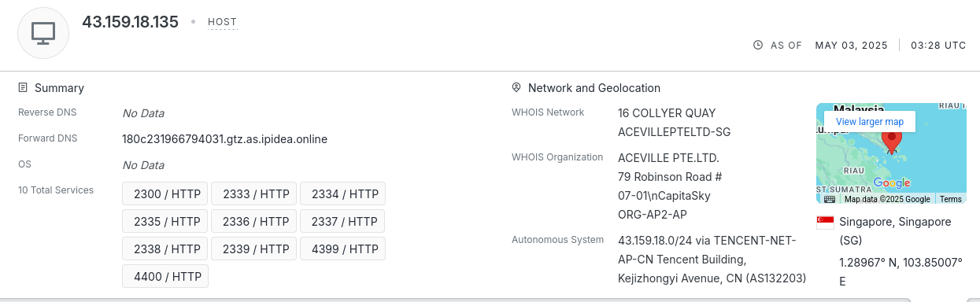Click ACEVILLE PTE.LTD. organization name
The width and height of the screenshot is (980, 302).
coord(668,158)
